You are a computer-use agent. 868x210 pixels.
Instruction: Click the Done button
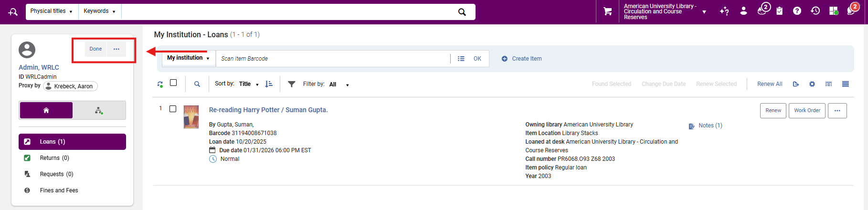point(95,49)
